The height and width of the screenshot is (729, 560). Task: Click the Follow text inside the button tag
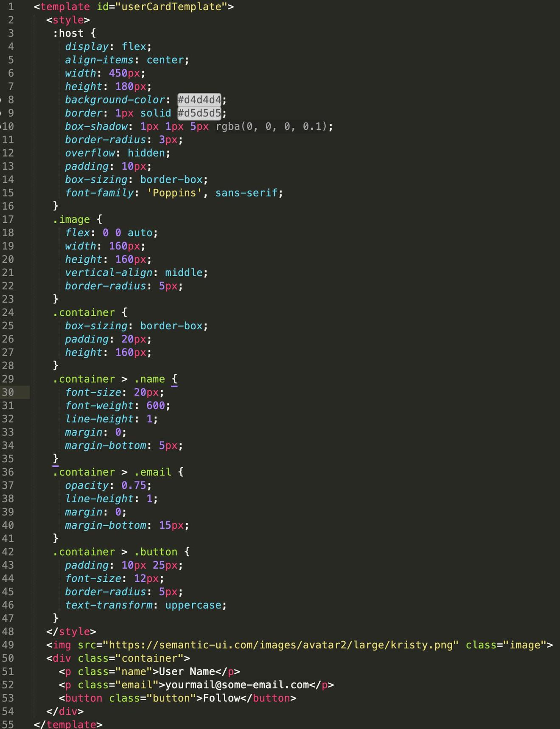221,698
